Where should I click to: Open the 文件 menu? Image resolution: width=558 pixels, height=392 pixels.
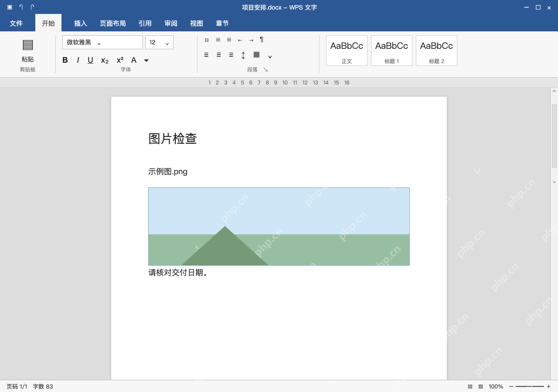tap(16, 24)
